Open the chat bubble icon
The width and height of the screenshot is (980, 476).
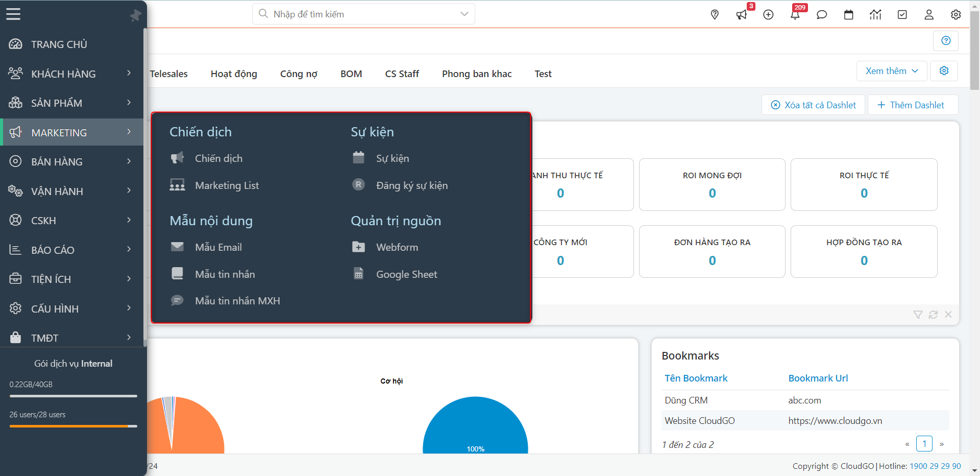click(x=822, y=15)
